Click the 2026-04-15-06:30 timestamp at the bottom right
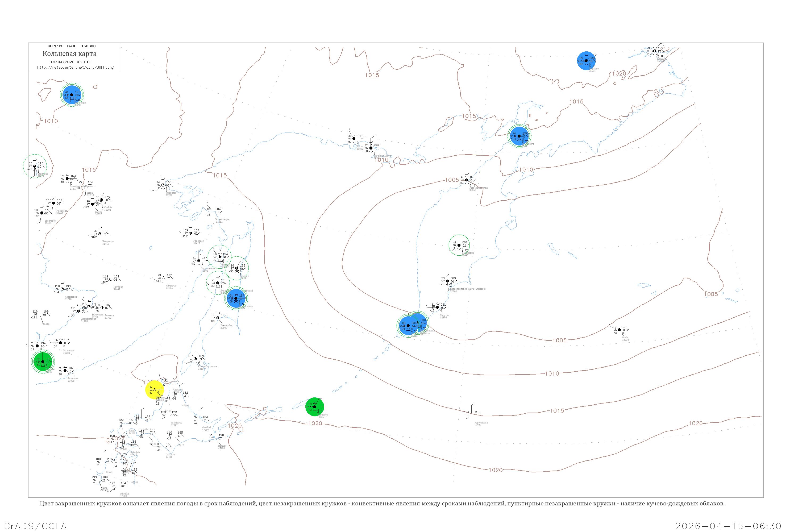Image resolution: width=798 pixels, height=532 pixels. tap(728, 526)
